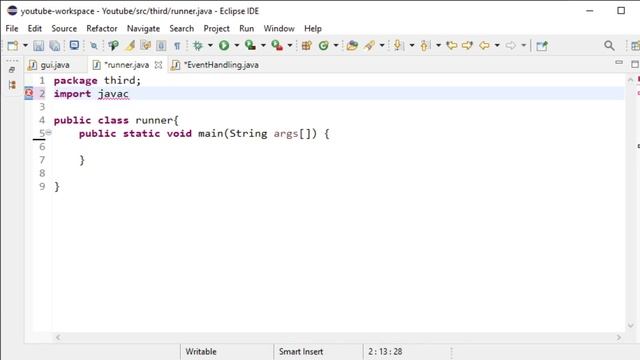Click the Coverage run icon
640x360 pixels.
[x=250, y=45]
